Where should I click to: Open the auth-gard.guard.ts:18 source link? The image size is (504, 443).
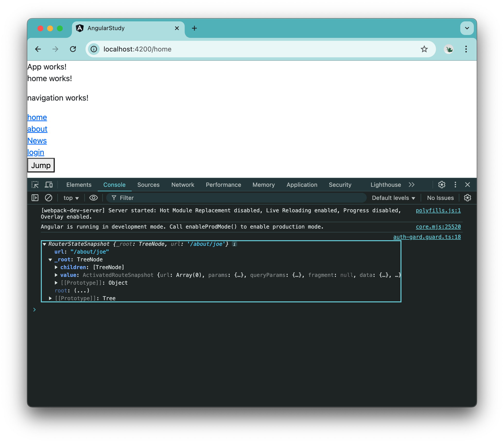[427, 237]
